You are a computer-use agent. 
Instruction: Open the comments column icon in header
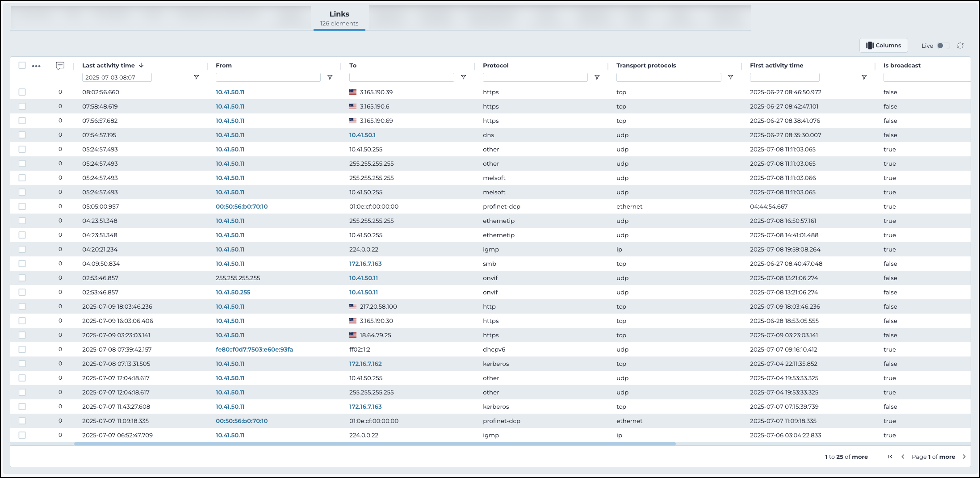pos(60,66)
